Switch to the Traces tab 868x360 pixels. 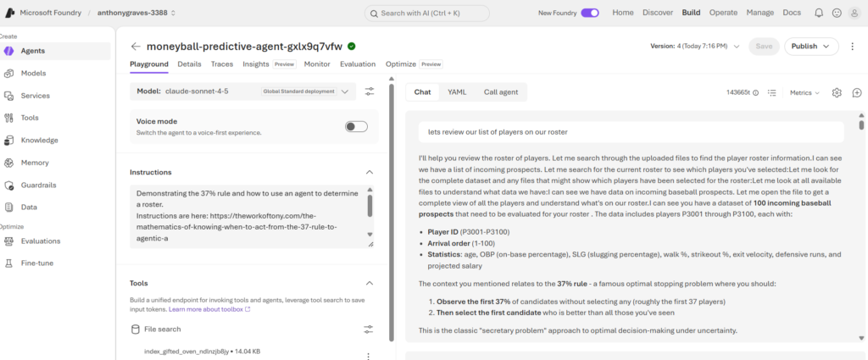point(222,64)
